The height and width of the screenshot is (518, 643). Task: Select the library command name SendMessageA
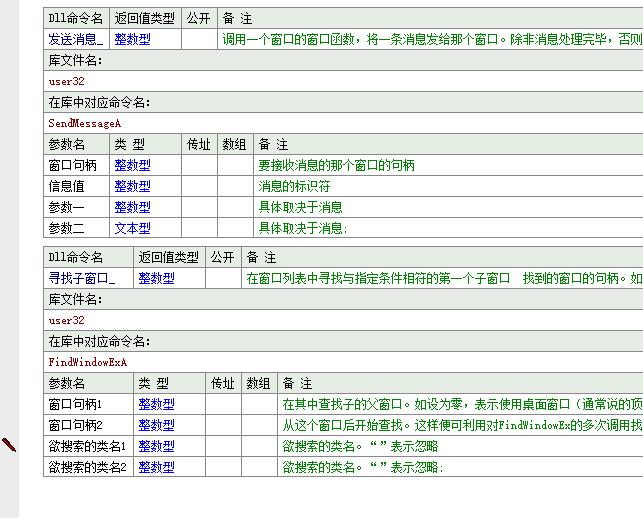tap(84, 123)
